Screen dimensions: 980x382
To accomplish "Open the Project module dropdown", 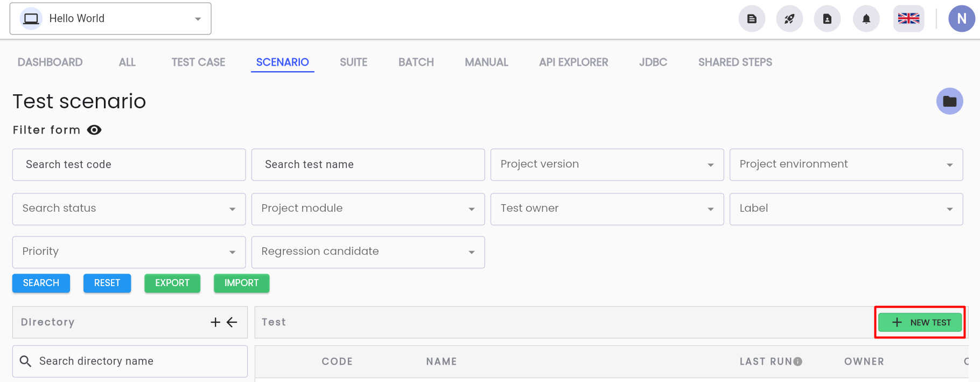I will [x=368, y=209].
